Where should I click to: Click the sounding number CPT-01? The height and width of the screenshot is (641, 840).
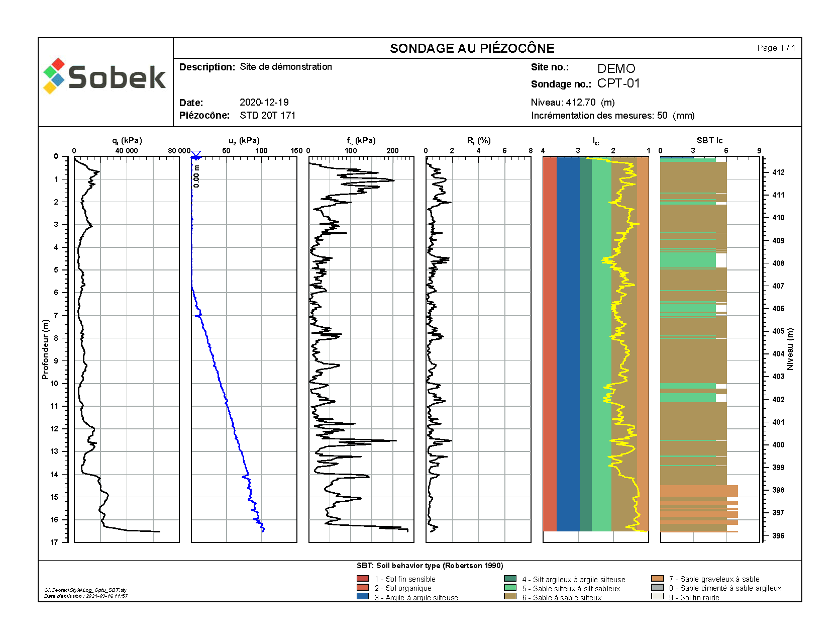618,83
